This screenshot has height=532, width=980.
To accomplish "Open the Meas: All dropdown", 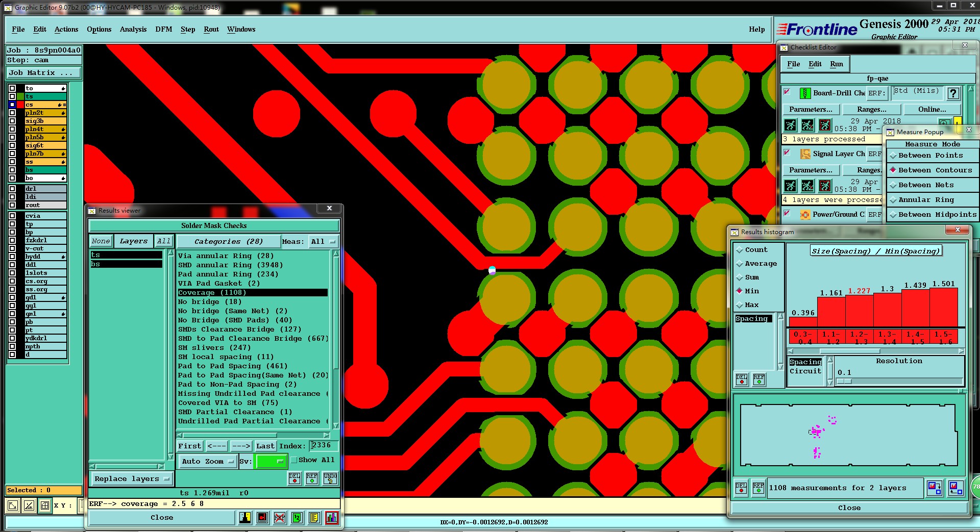I will 324,242.
